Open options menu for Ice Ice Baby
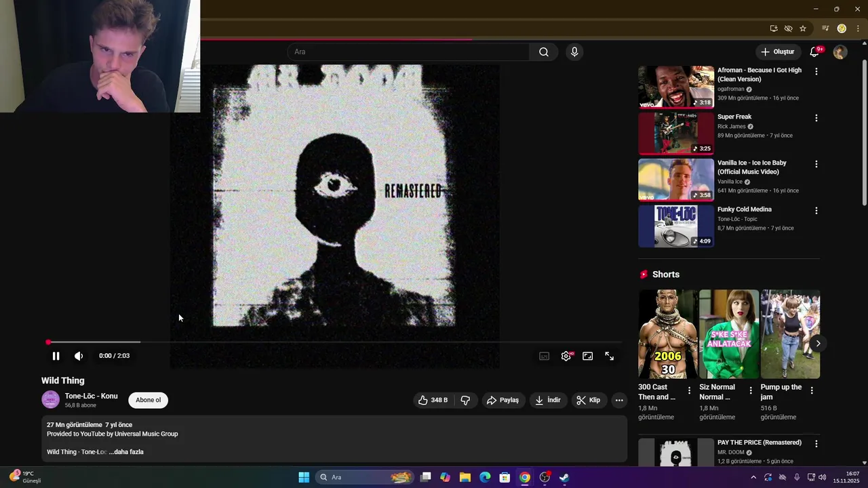This screenshot has width=868, height=488. click(x=816, y=164)
